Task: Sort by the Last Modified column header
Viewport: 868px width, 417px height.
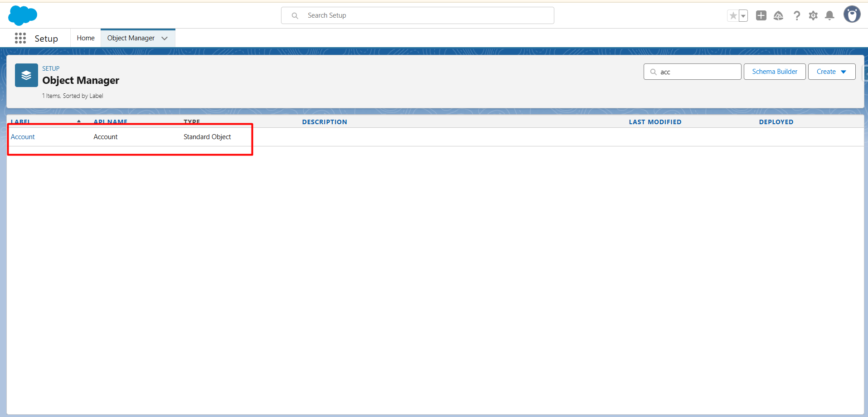Action: coord(655,122)
